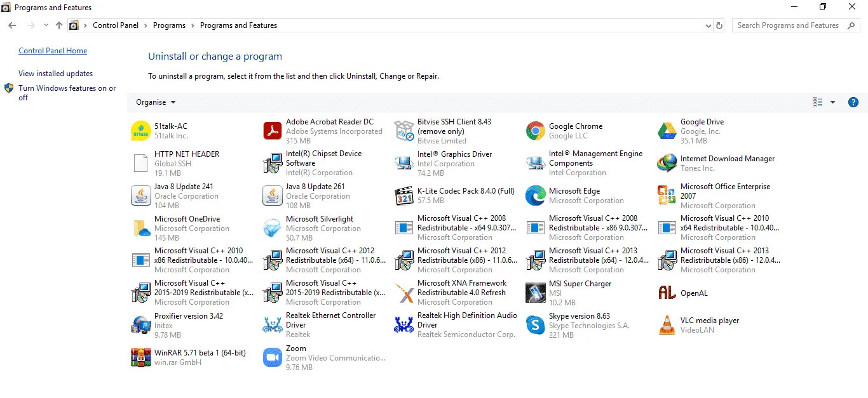868x398 pixels.
Task: Click the Realtek Ethernet Controller Driver icon
Action: [272, 325]
